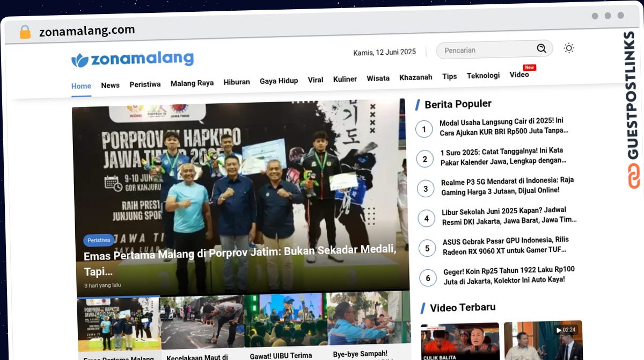
Task: Select the number 6 ranked article badge
Action: pyautogui.click(x=428, y=278)
